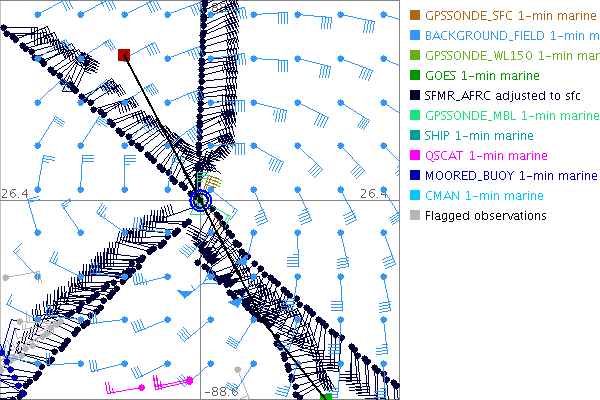This screenshot has height=400, width=600.
Task: Select the CMAN cyan legend swatch
Action: pyautogui.click(x=414, y=195)
